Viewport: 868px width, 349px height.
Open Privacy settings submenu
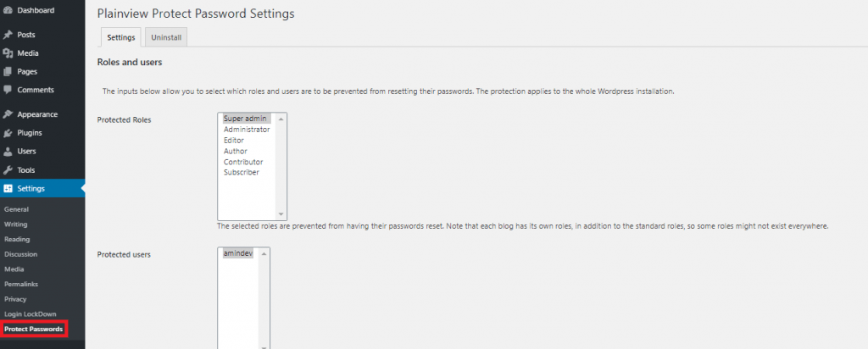(x=15, y=299)
